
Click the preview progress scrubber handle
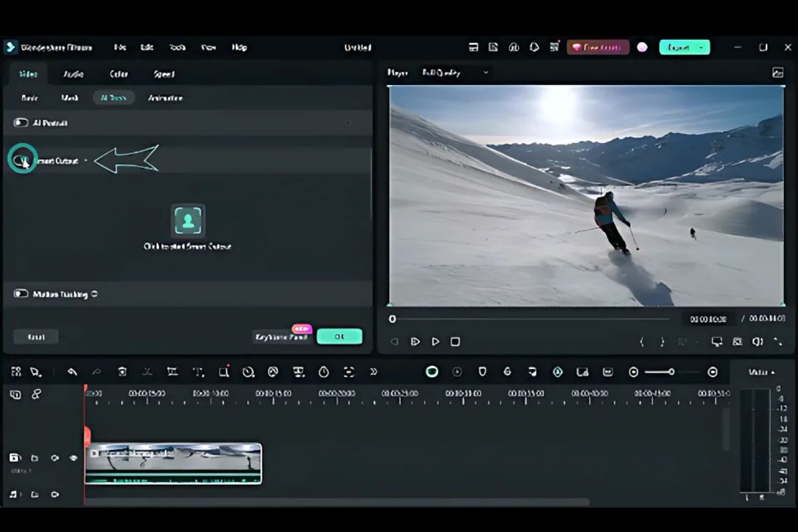pos(392,319)
